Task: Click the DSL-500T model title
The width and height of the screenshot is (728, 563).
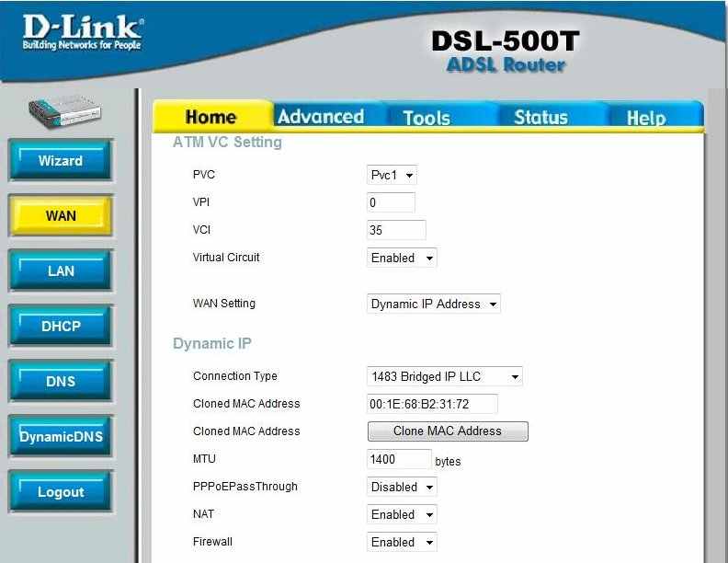Action: (506, 40)
